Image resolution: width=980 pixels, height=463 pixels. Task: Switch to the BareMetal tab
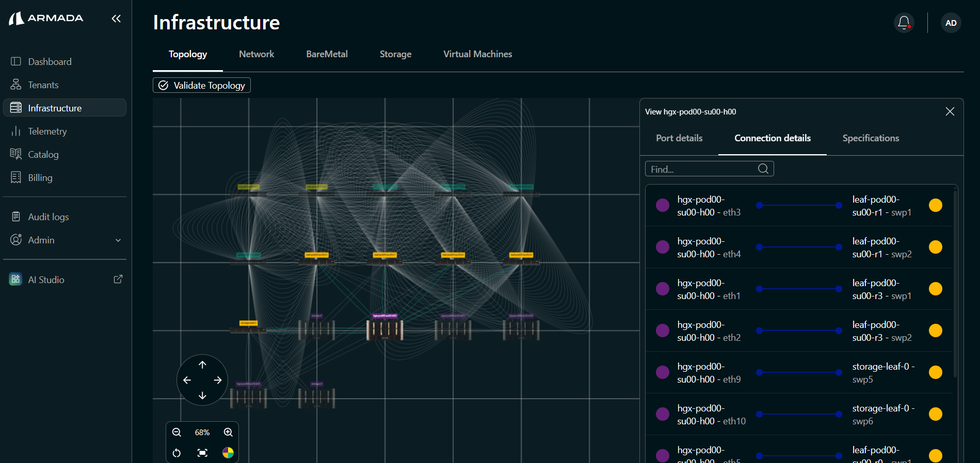click(327, 54)
